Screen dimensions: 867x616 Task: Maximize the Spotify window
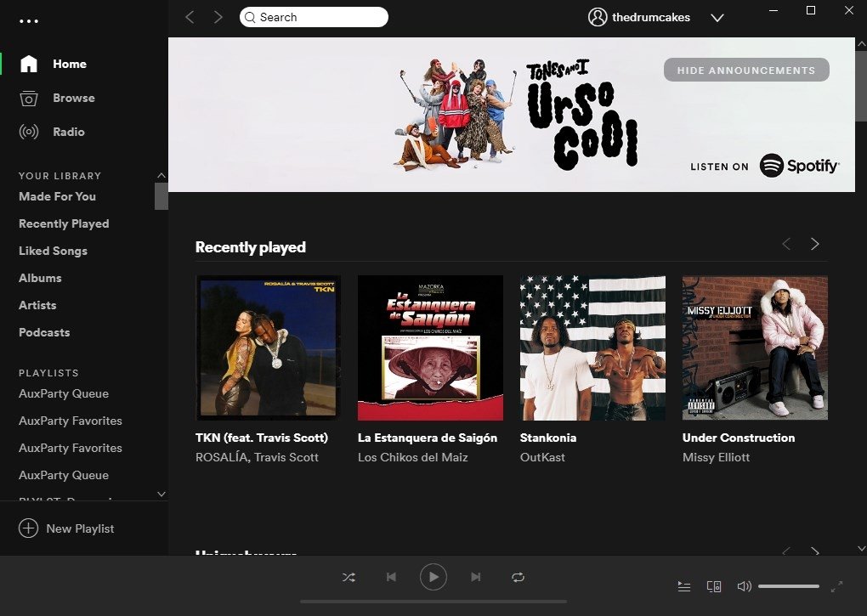click(811, 10)
